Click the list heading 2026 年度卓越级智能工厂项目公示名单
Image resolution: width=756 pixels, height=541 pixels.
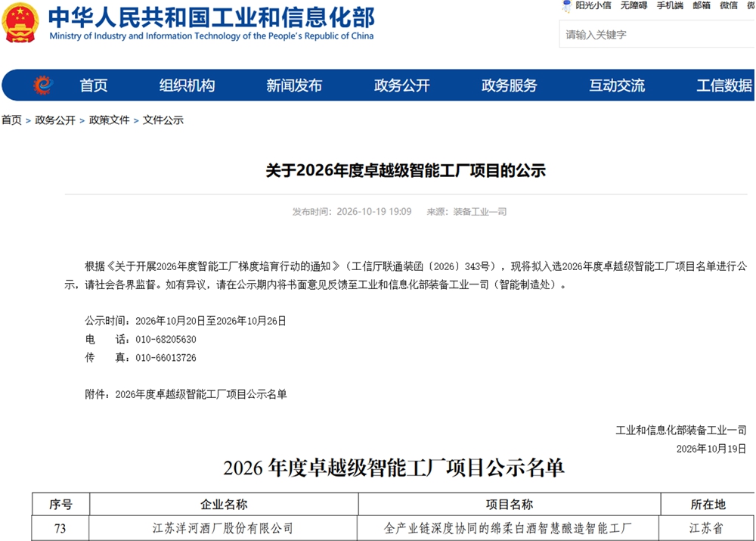pyautogui.click(x=393, y=468)
